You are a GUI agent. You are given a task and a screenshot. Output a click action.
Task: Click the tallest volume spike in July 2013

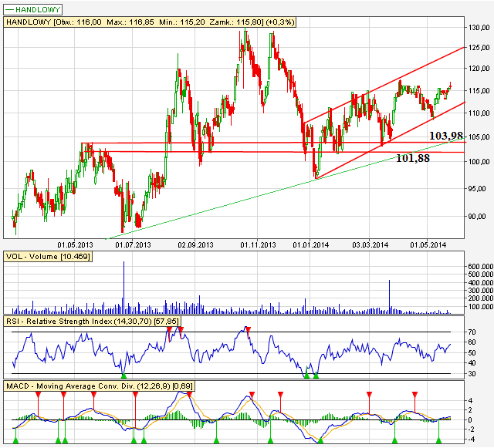click(x=123, y=287)
